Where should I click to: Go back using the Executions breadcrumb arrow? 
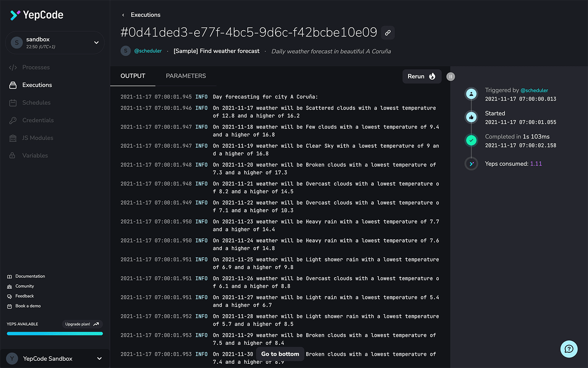pos(123,15)
